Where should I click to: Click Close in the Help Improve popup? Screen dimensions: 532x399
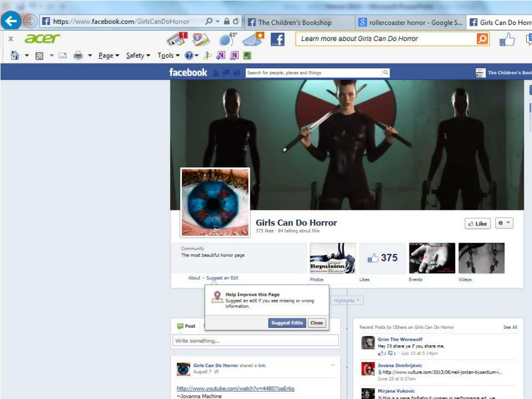point(316,323)
